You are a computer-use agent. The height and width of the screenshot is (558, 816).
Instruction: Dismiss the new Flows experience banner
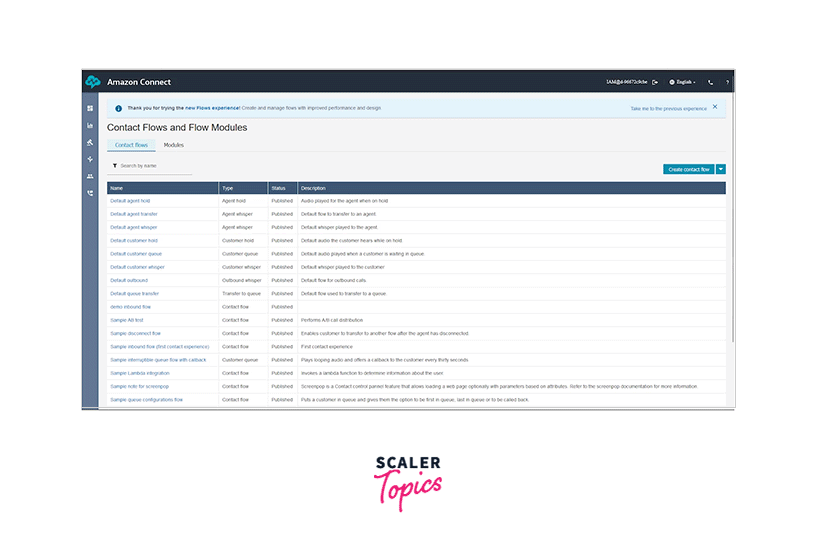715,107
